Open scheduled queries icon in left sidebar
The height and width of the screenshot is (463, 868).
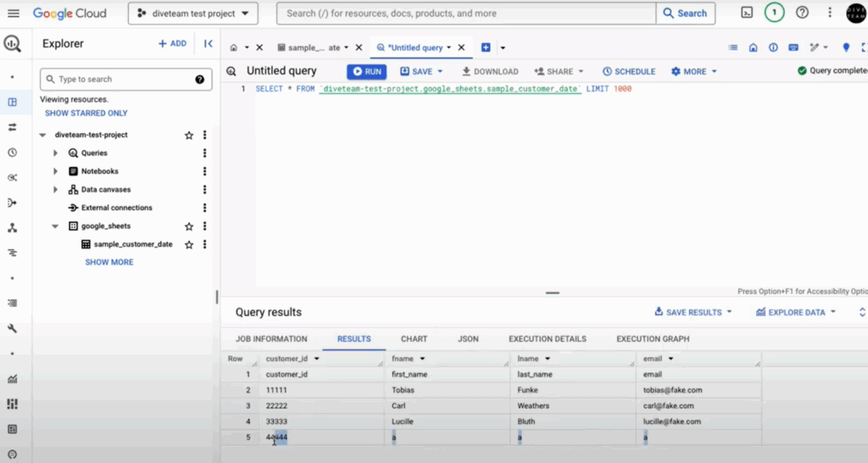[x=12, y=153]
